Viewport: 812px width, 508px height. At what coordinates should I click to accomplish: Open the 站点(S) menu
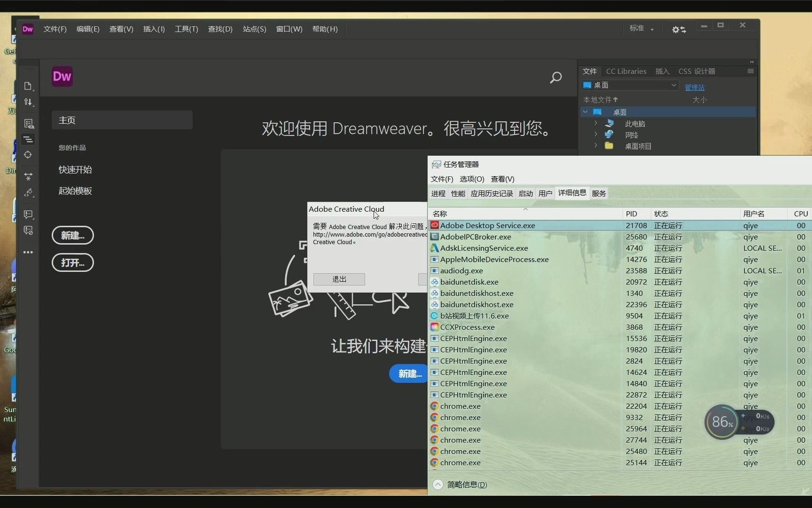coord(254,29)
